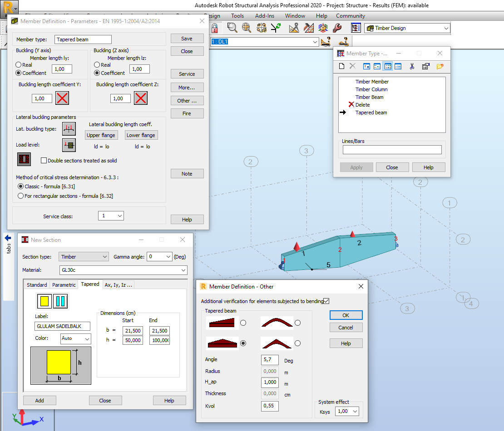This screenshot has height=431, width=504.
Task: Select the cyan double section shape icon
Action: (60, 301)
